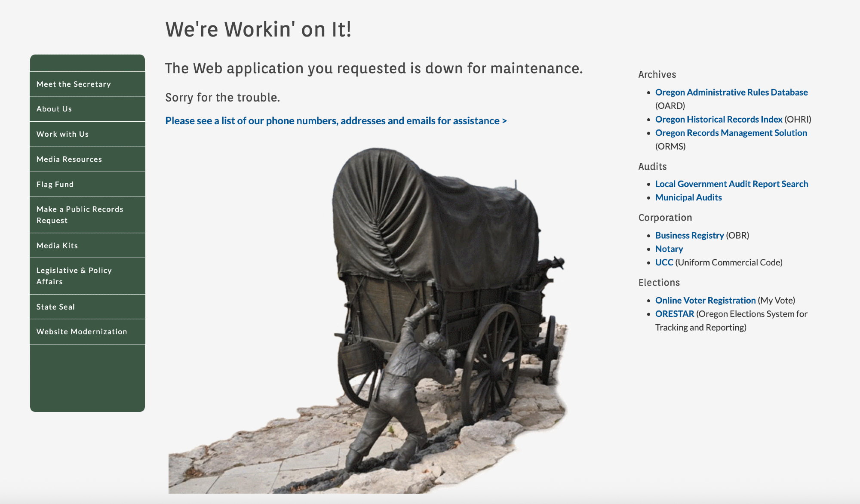Viewport: 860px width, 504px height.
Task: Go to Business Registry link
Action: coord(689,235)
